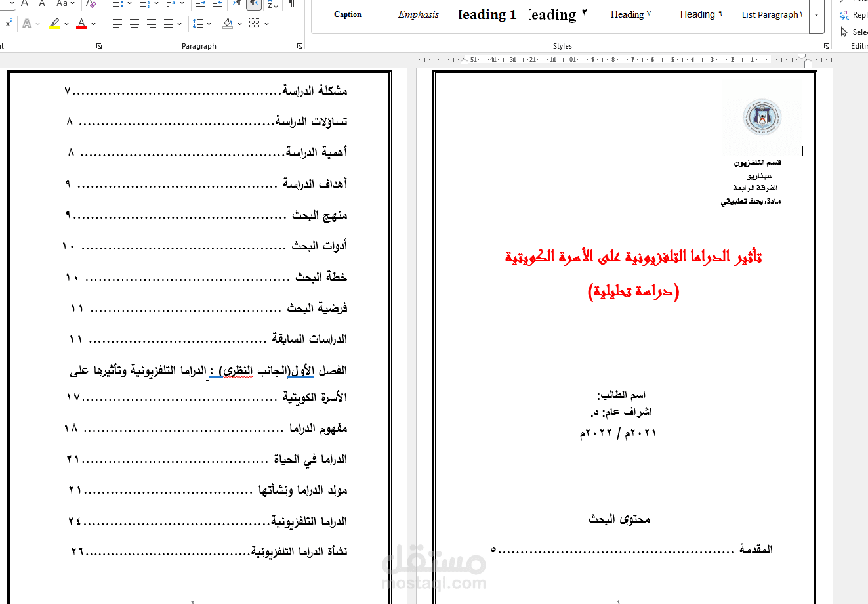Open Styles pane launcher
The height and width of the screenshot is (604, 868).
(827, 46)
